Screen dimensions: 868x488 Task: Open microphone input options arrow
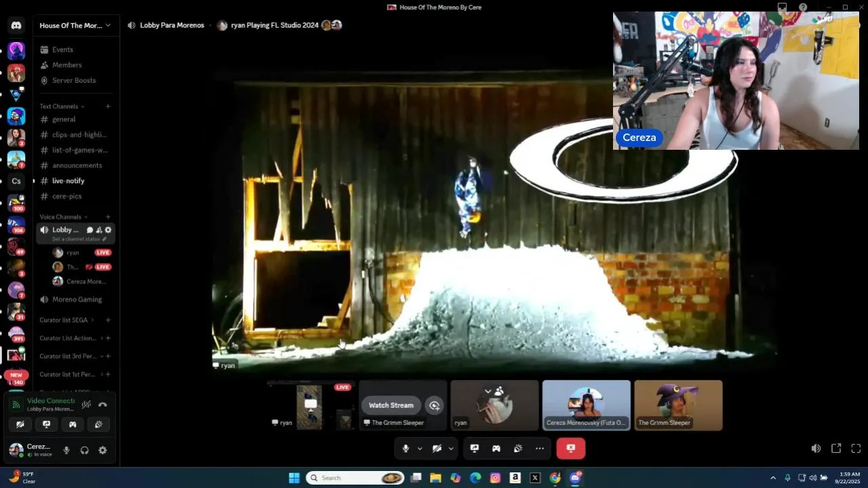pos(420,449)
